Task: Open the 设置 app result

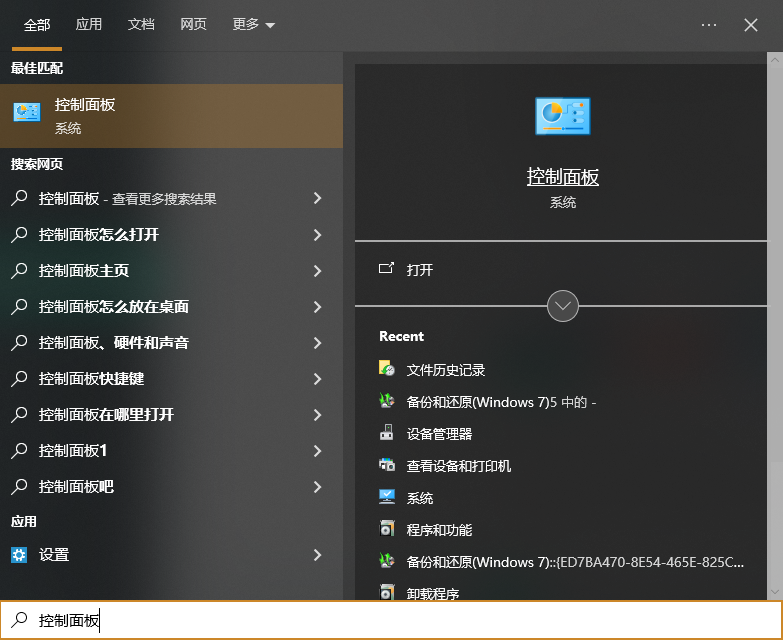Action: click(x=171, y=555)
